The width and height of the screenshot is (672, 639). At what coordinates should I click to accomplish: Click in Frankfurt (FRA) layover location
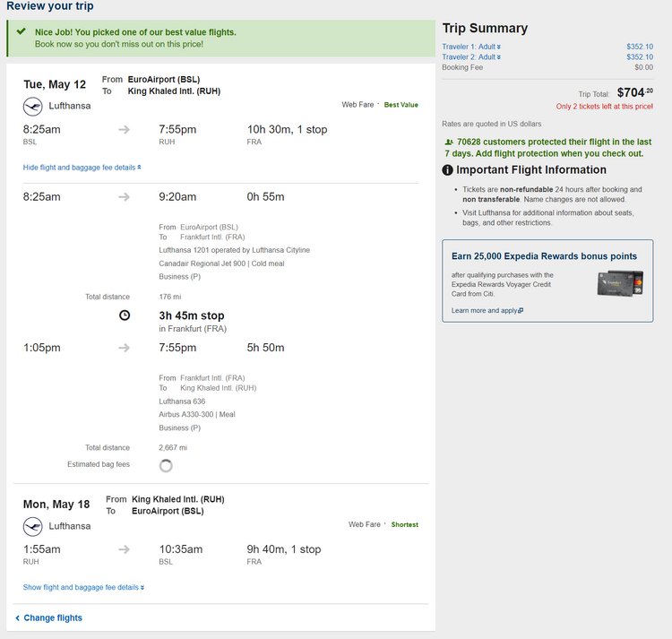[x=193, y=329]
